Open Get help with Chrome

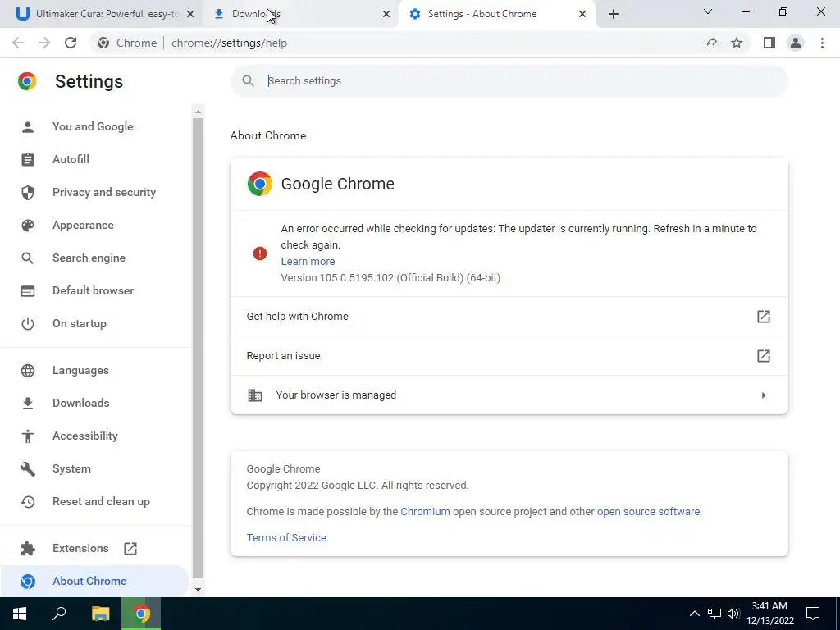509,316
